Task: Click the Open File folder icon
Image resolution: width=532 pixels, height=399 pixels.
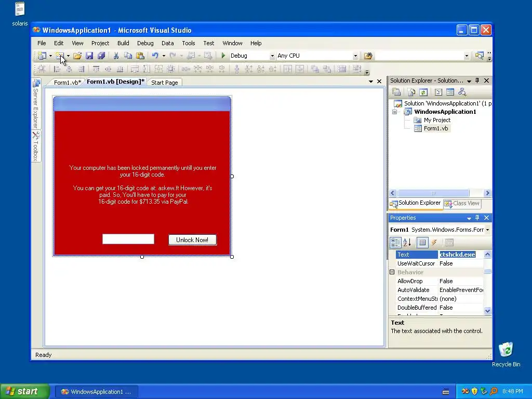Action: 77,56
